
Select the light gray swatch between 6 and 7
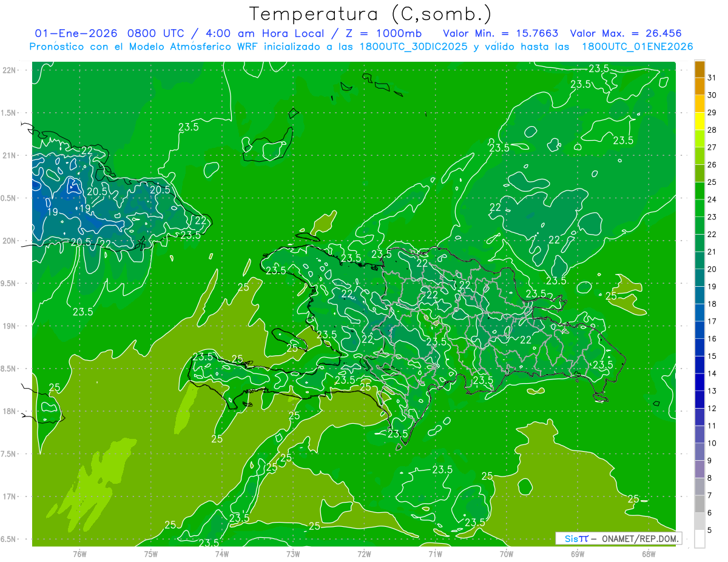click(699, 504)
